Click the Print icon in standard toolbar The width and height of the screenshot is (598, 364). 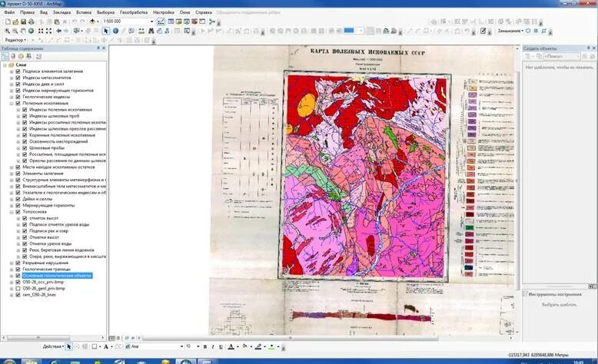(32, 22)
